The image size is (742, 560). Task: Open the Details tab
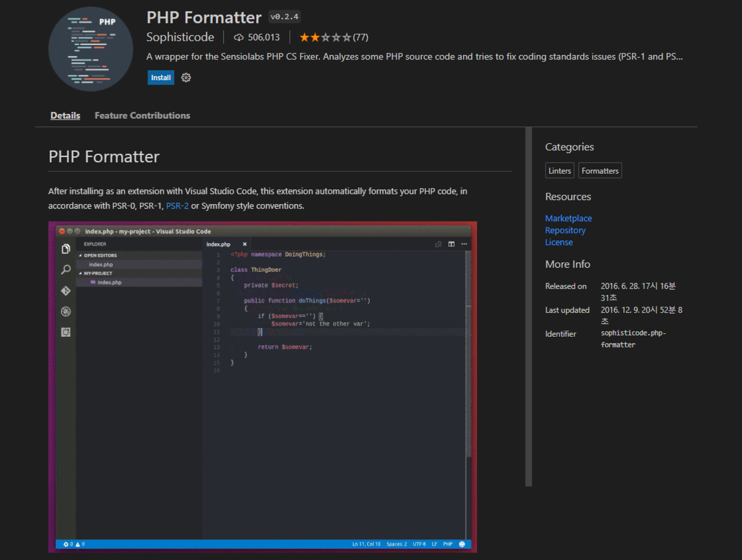pos(65,115)
